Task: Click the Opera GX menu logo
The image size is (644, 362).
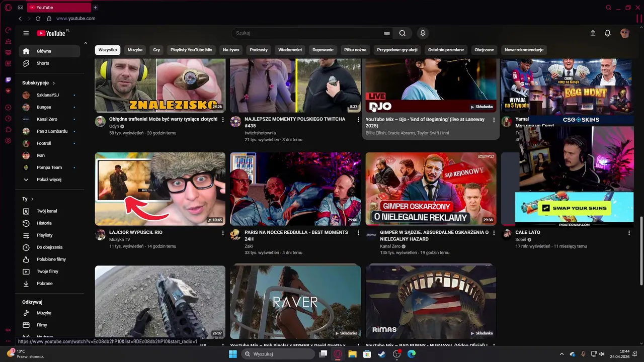Action: [8, 8]
